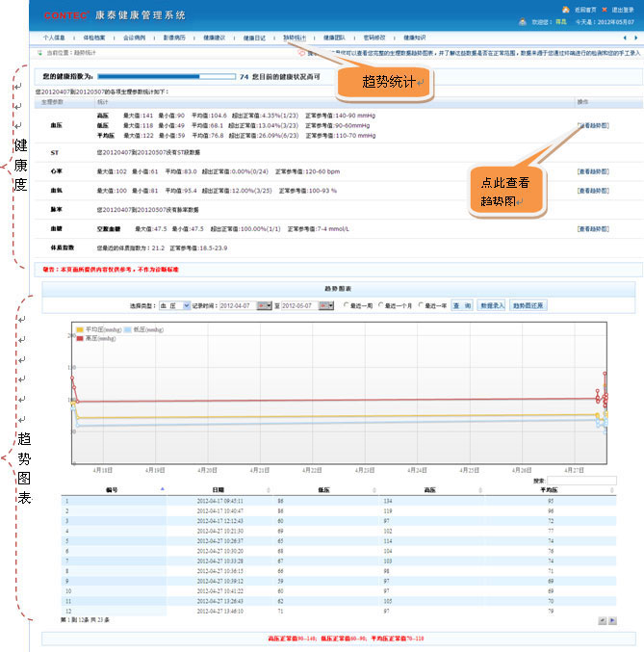Open the 健康日记 menu tab
The height and width of the screenshot is (652, 644).
[x=255, y=37]
